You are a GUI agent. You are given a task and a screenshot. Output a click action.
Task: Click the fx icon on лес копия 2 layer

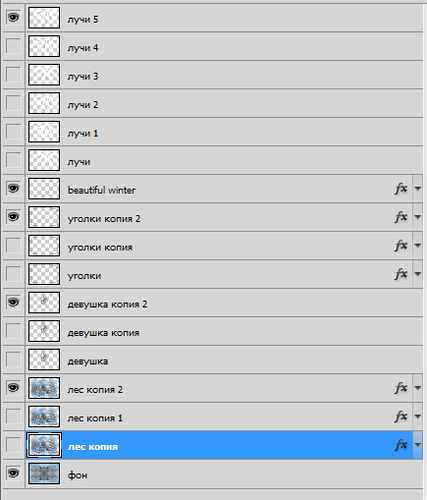pos(401,388)
